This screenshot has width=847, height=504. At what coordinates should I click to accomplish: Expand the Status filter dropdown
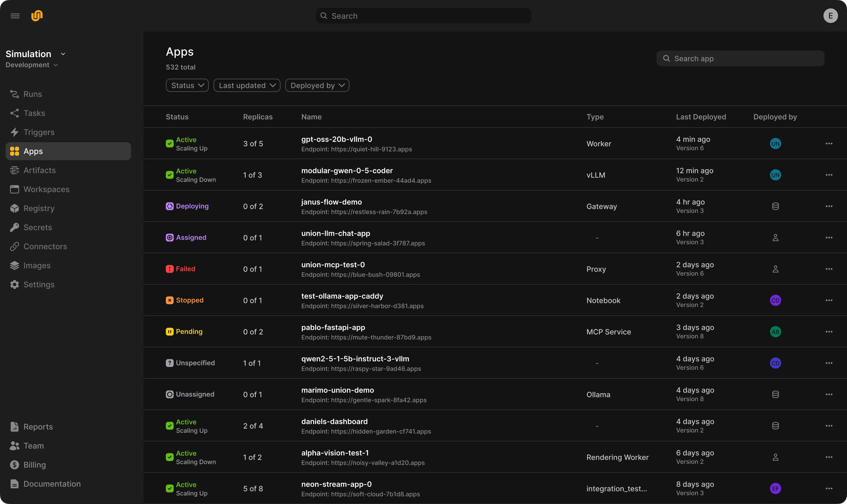(x=187, y=86)
